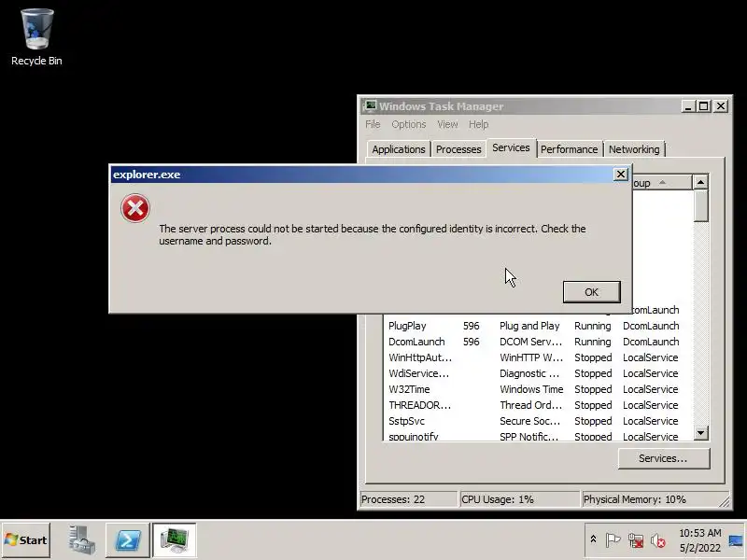Maximize the Windows Task Manager window
The image size is (747, 560).
704,106
